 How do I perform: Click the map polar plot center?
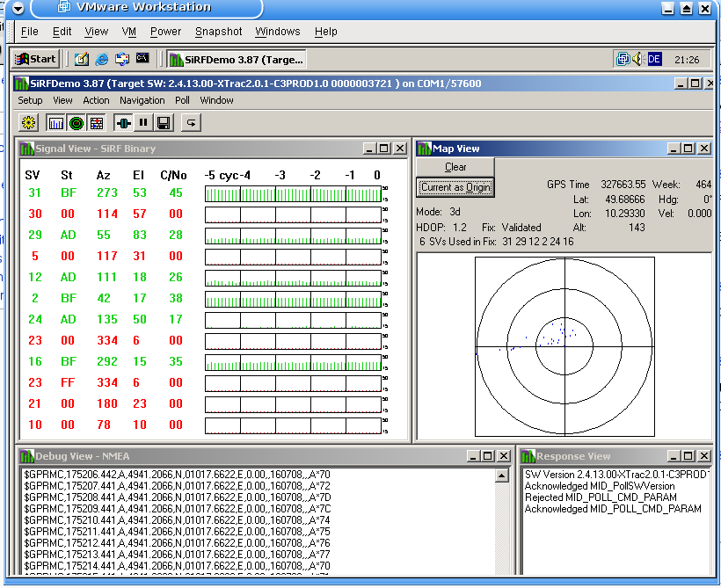click(564, 346)
